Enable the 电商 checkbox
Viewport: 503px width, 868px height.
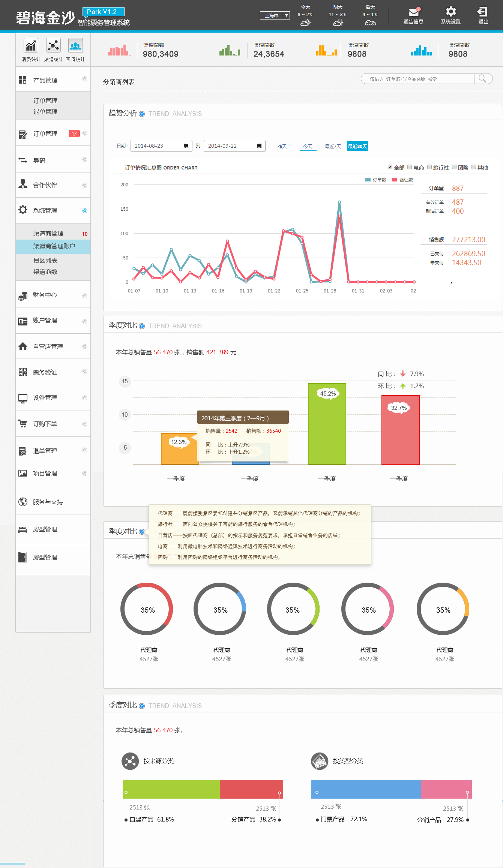pos(410,167)
